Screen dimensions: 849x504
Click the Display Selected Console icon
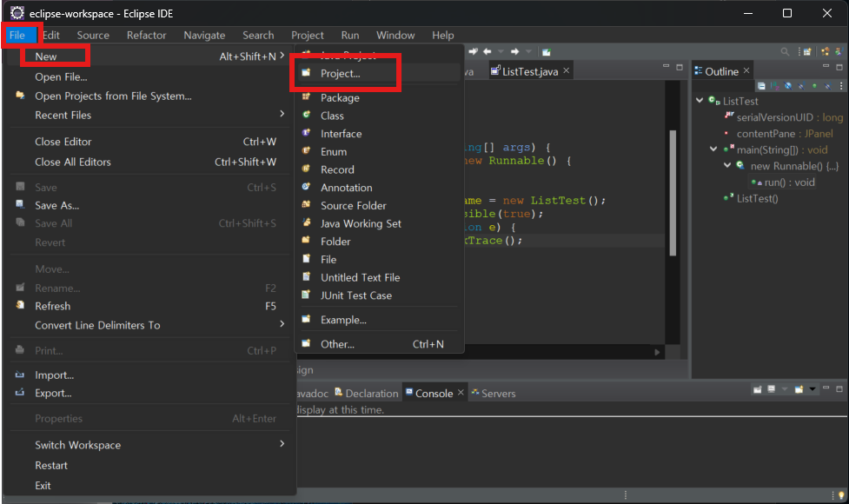[x=772, y=389]
